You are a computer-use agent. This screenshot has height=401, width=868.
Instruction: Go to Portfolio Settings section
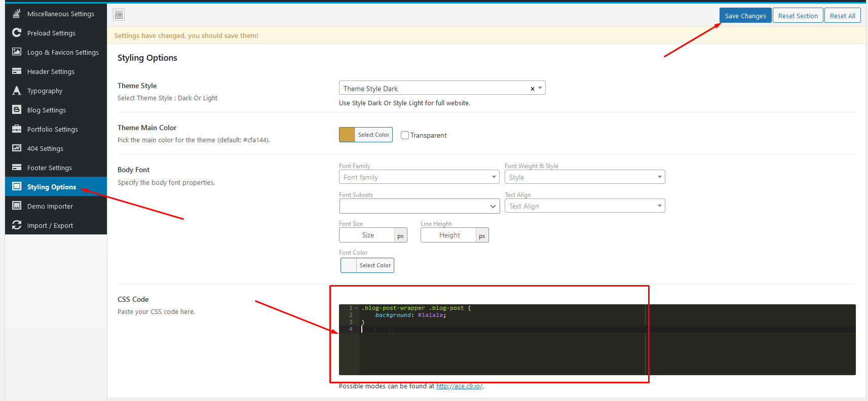coord(56,129)
